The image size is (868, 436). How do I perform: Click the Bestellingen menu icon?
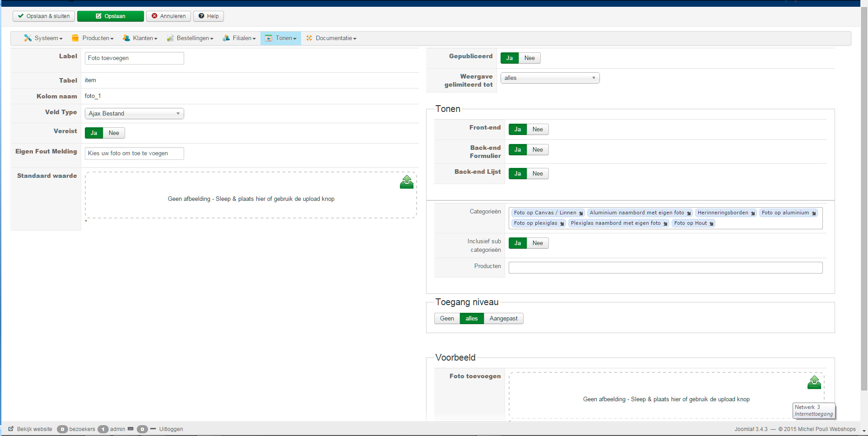pyautogui.click(x=170, y=38)
